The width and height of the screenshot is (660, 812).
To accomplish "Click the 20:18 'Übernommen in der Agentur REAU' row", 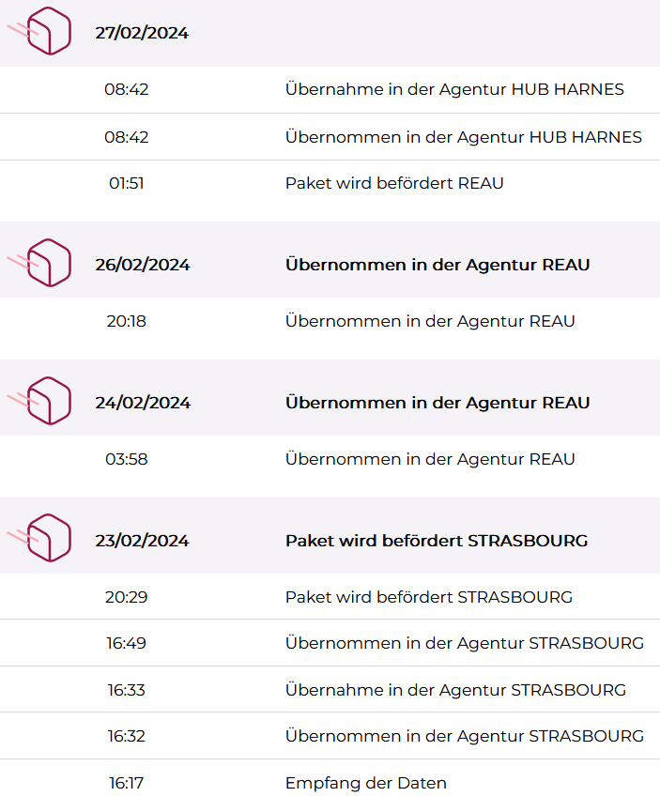I will pyautogui.click(x=330, y=321).
